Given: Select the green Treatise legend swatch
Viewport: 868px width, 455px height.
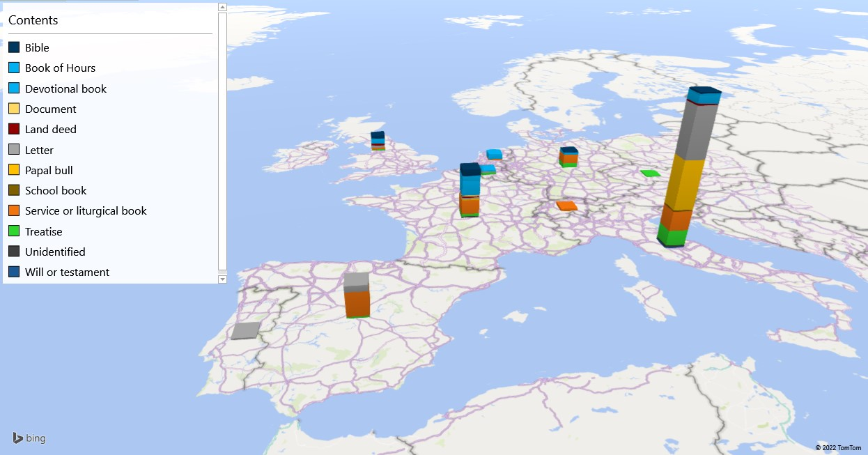Looking at the screenshot, I should click(14, 231).
